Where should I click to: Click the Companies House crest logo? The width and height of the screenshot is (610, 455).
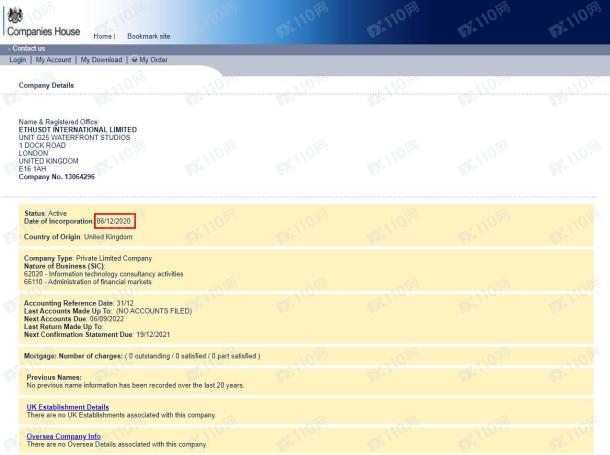pos(15,15)
